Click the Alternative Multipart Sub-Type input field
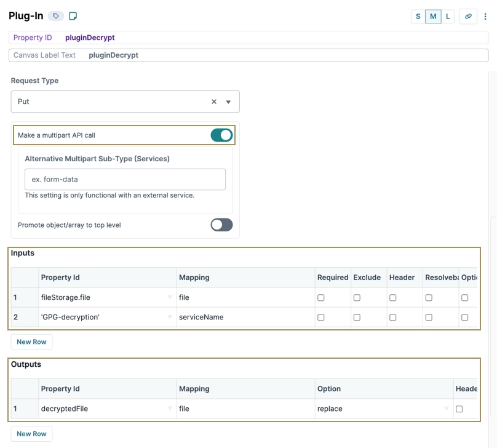The image size is (497, 448). point(125,179)
